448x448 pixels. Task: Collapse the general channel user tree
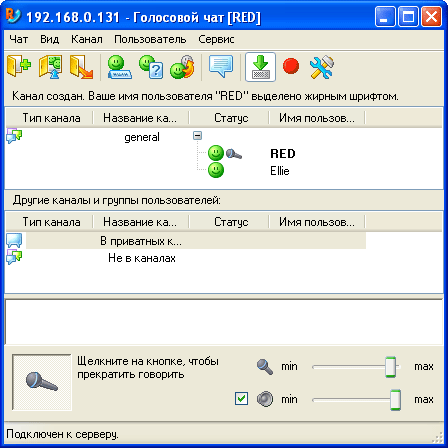[x=197, y=136]
